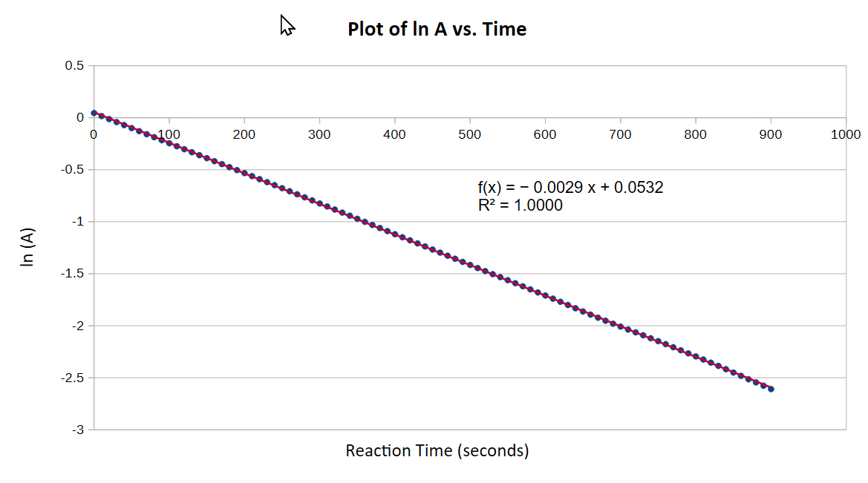868x483 pixels.
Task: Click y-axis label 0.5
Action: 75,66
